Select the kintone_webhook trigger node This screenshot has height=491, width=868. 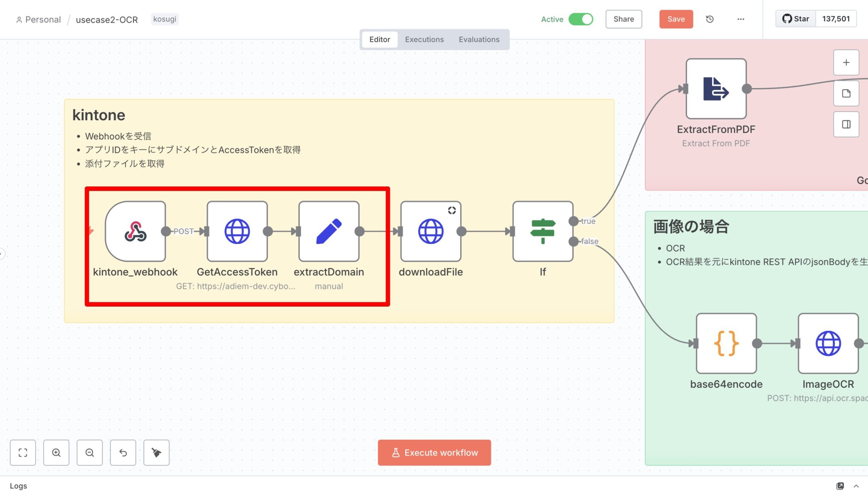[x=135, y=231]
